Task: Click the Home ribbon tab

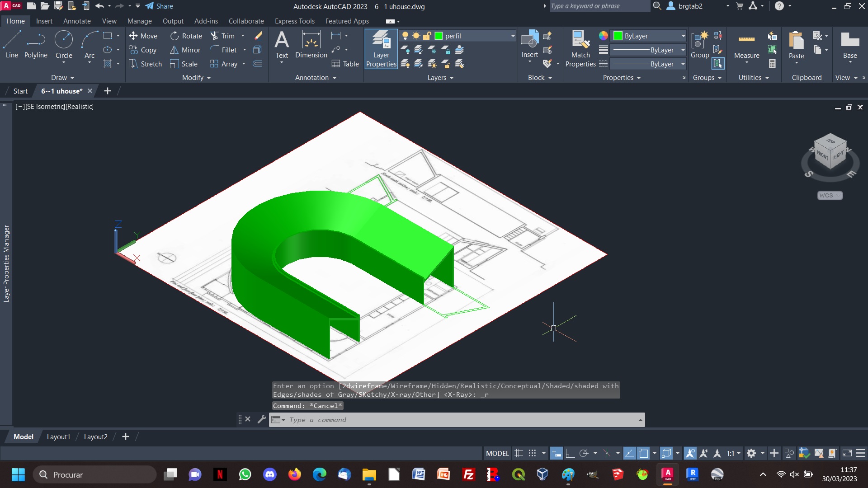Action: click(15, 21)
